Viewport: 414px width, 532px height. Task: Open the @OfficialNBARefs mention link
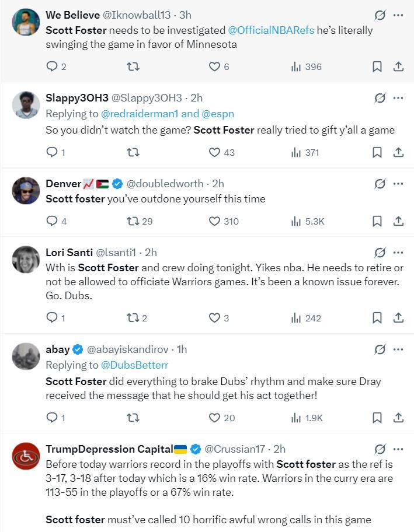271,30
